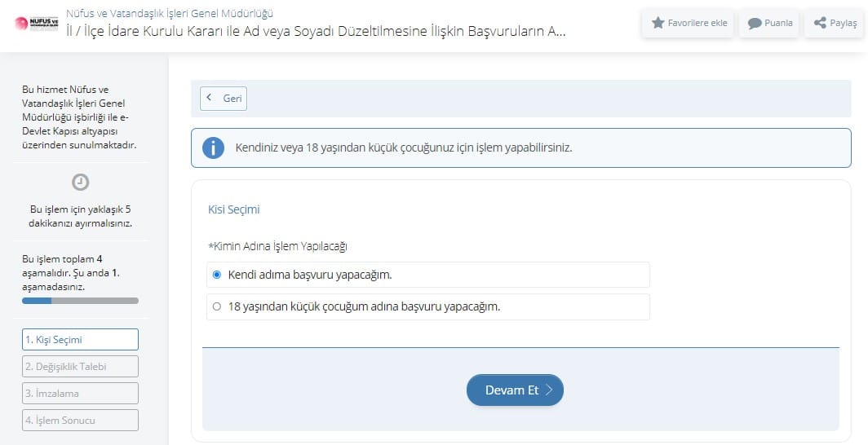Click the blue info circle icon
The image size is (868, 445).
coord(213,148)
